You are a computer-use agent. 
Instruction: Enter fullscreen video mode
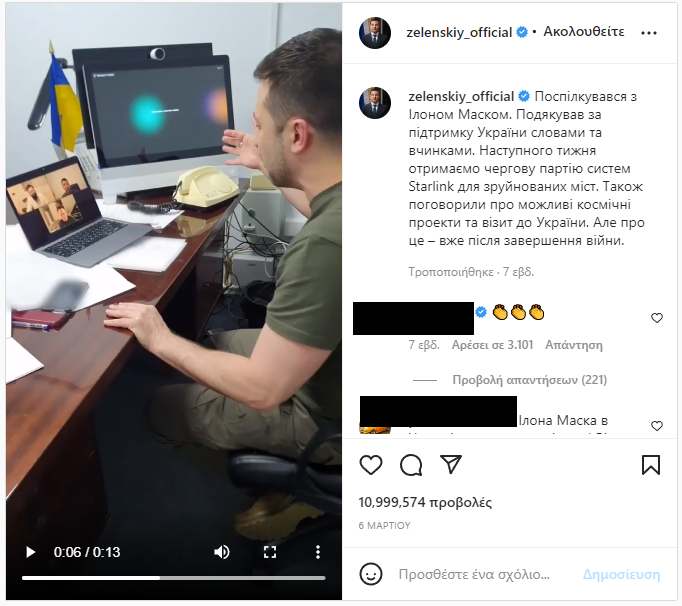coord(270,552)
